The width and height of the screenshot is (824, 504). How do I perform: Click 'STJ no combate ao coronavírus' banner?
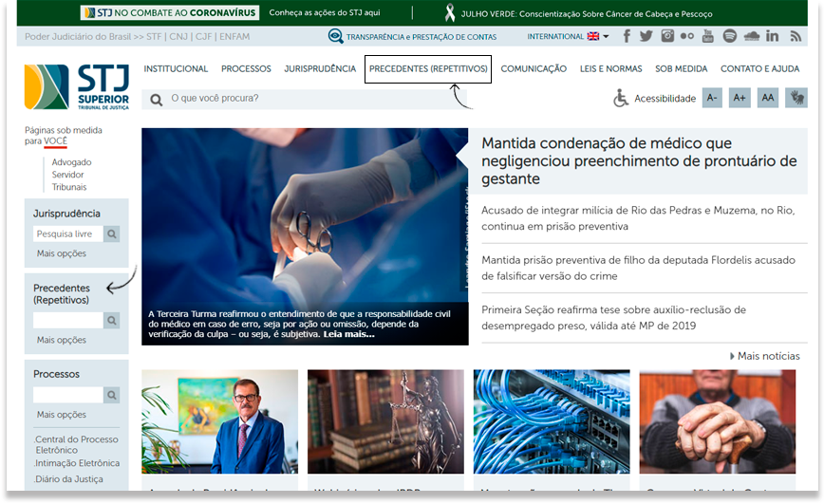[x=170, y=12]
